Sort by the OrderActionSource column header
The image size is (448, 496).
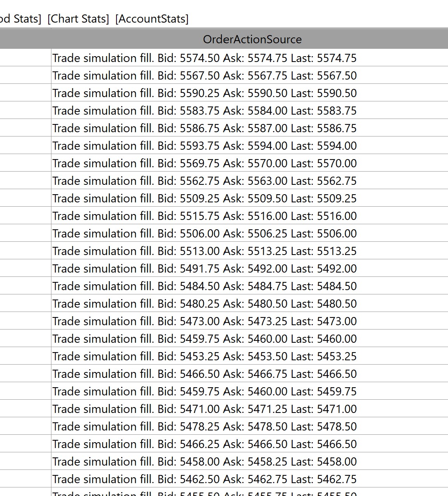coord(252,39)
